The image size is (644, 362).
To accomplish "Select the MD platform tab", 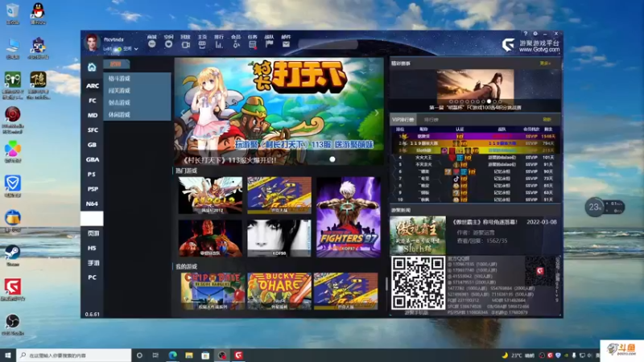I will point(93,115).
